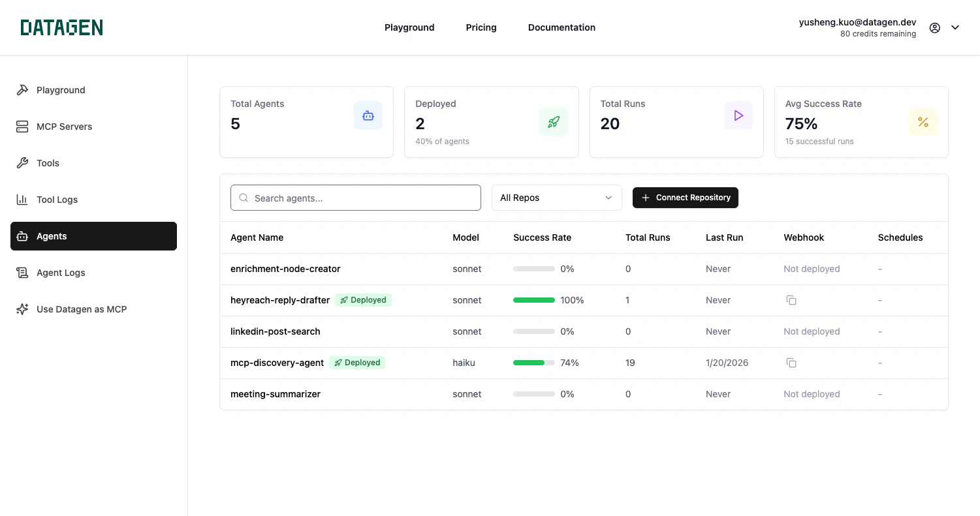Open the meeting-summarizer agent
The image size is (980, 516).
(276, 394)
